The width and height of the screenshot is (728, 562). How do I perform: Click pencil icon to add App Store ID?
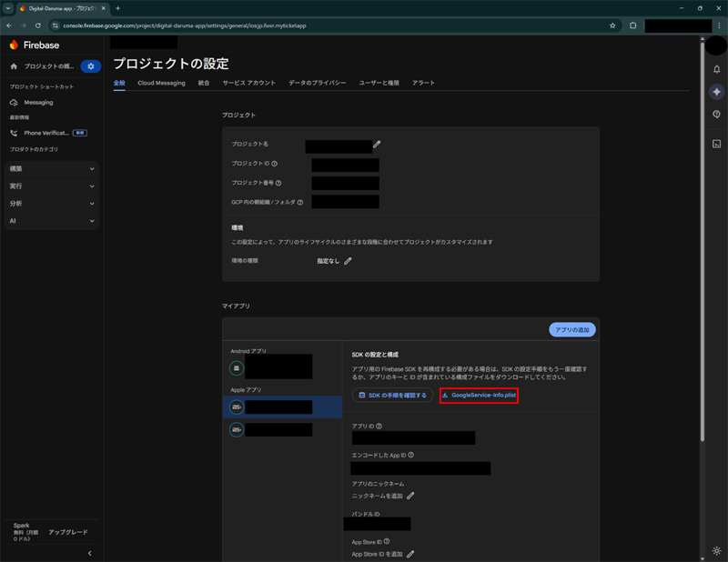pos(410,554)
